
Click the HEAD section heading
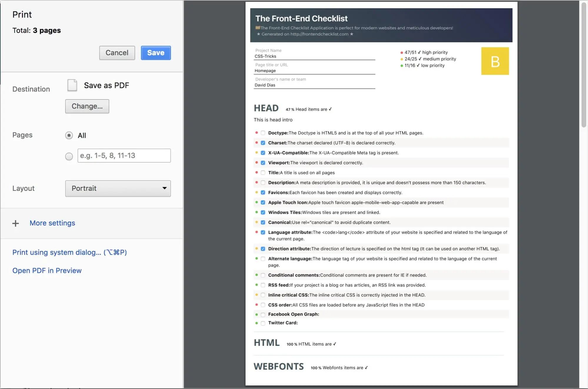tap(266, 108)
